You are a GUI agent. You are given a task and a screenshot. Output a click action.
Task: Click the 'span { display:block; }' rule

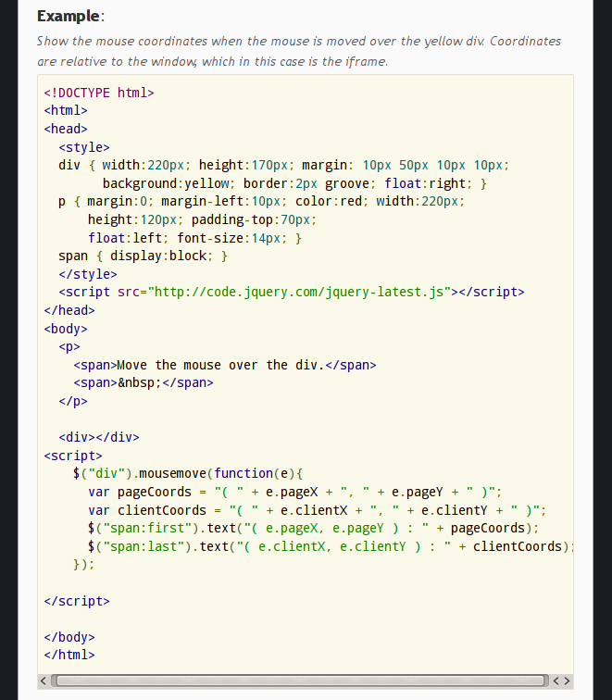pyautogui.click(x=143, y=256)
